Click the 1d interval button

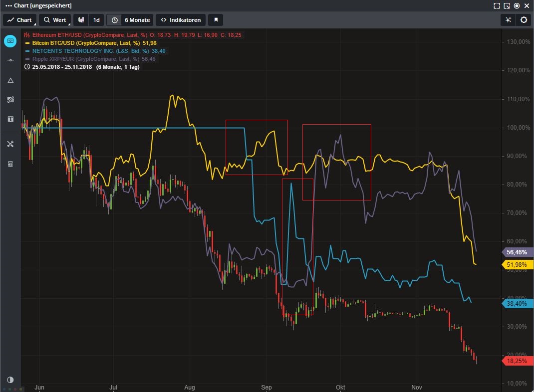coord(96,20)
